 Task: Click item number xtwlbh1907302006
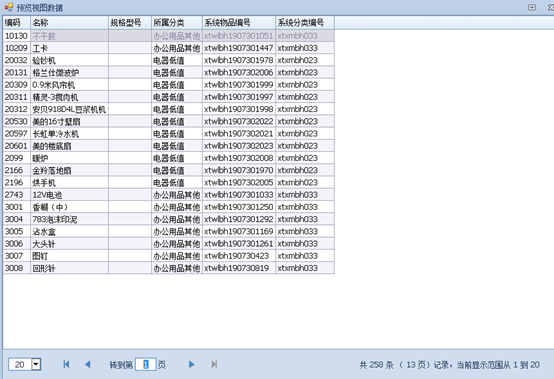coord(238,72)
